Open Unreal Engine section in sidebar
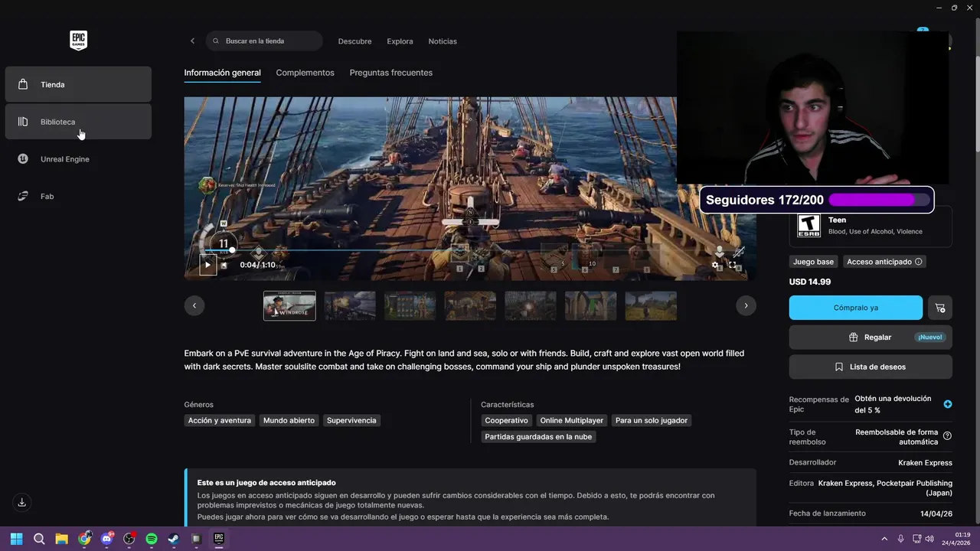 (78, 159)
